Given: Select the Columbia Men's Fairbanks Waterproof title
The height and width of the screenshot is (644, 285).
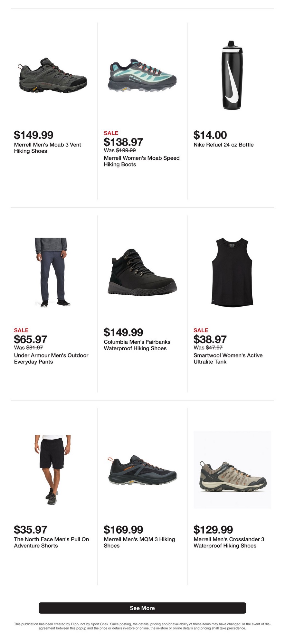Looking at the screenshot, I should (137, 345).
